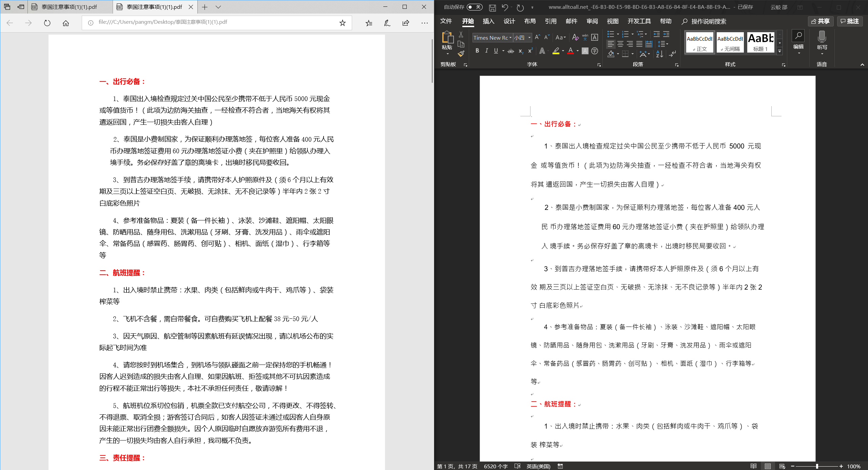Justify the paragraph text in Word
Viewport: 868px width, 470px height.
point(639,44)
